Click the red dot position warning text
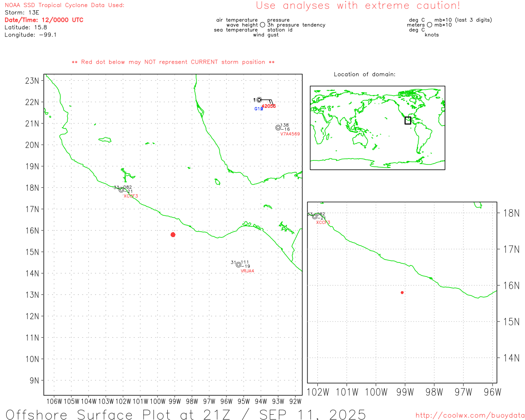 click(173, 62)
